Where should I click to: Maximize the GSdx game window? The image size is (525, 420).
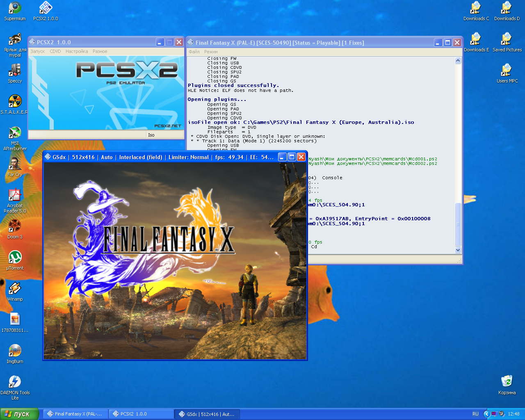click(x=292, y=157)
